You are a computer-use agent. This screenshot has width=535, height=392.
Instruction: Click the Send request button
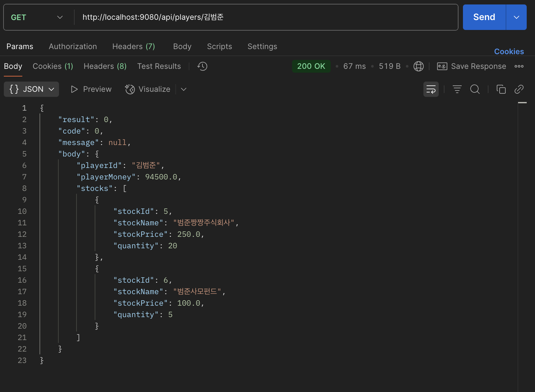(x=484, y=17)
